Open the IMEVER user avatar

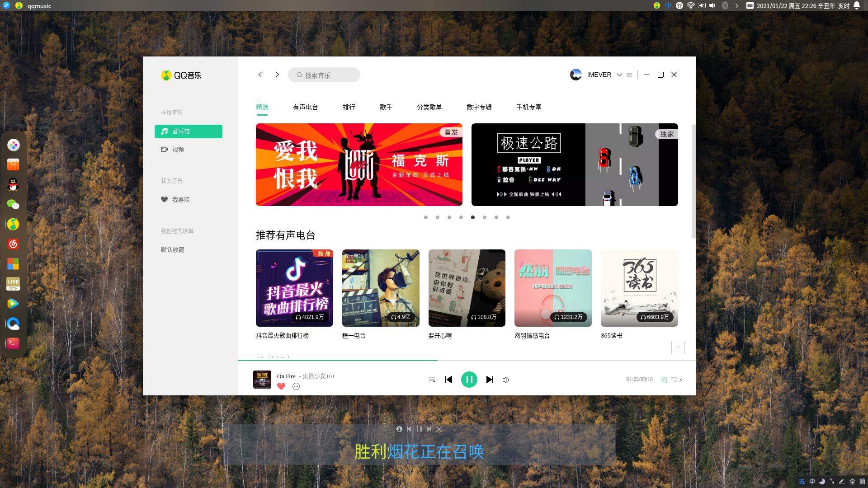[576, 75]
